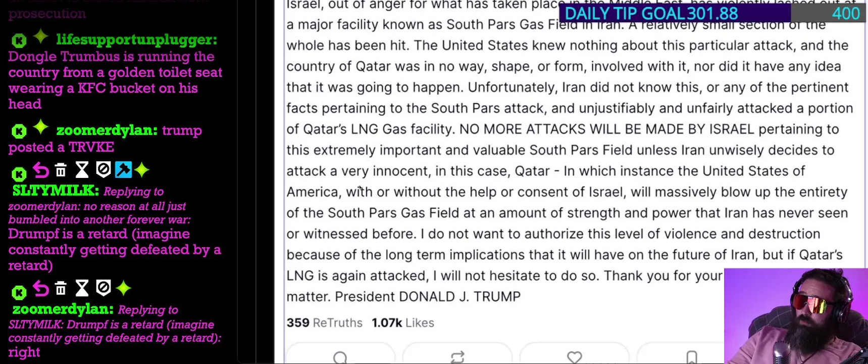The height and width of the screenshot is (364, 868).
Task: Toggle the bookmark button on the post
Action: tap(692, 357)
